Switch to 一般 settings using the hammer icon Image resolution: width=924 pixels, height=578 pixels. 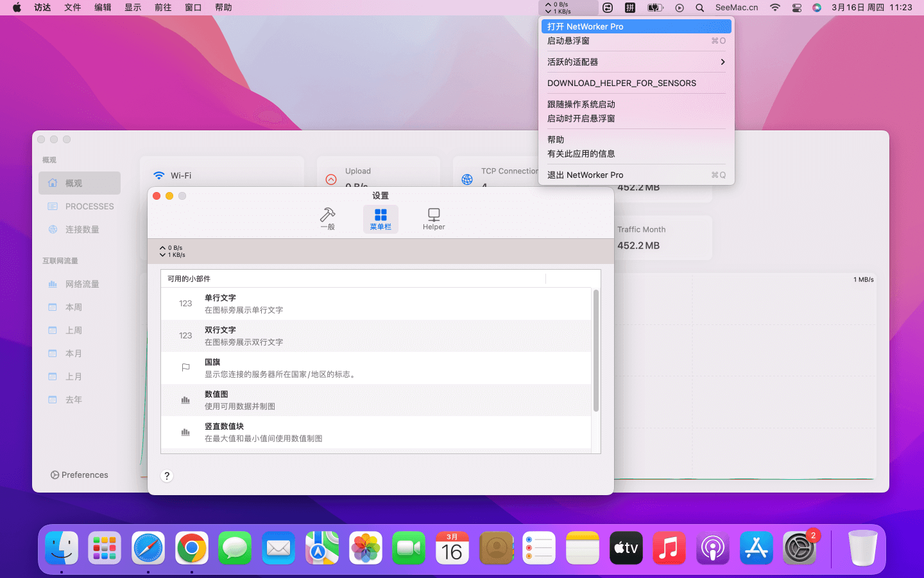coord(327,218)
